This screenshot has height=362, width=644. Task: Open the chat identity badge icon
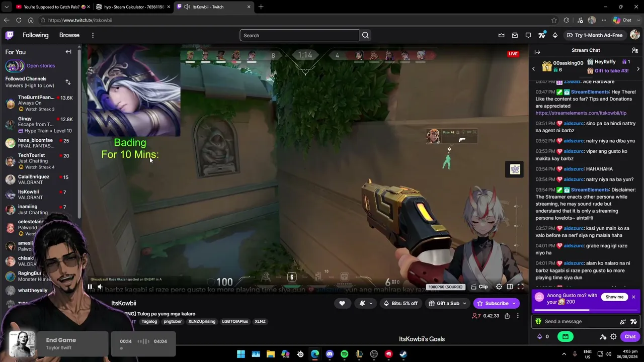tap(538, 322)
